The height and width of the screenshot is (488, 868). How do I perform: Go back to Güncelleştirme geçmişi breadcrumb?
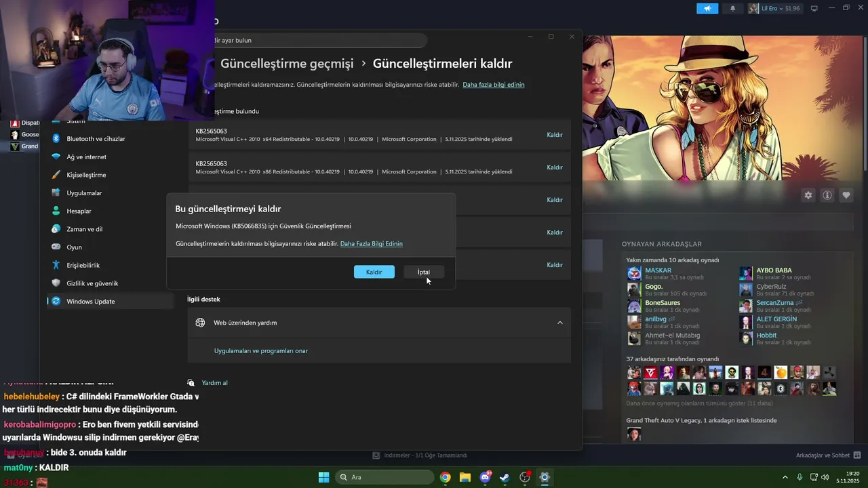click(287, 63)
